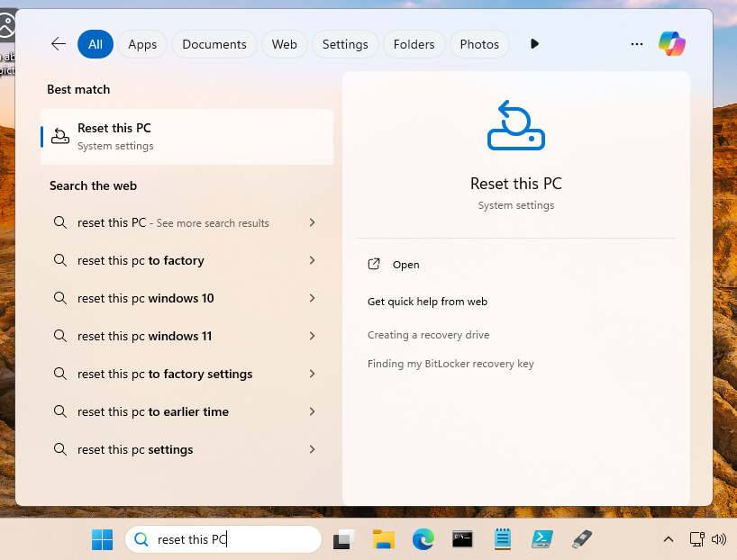Show hidden system tray icons
This screenshot has width=737, height=560.
tap(668, 539)
